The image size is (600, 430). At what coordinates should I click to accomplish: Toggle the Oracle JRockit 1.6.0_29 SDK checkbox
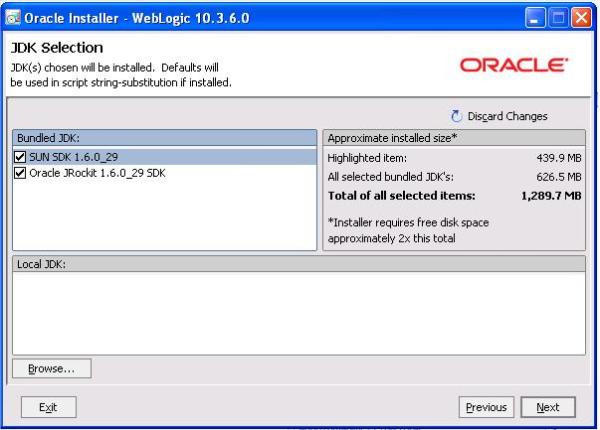(x=21, y=172)
